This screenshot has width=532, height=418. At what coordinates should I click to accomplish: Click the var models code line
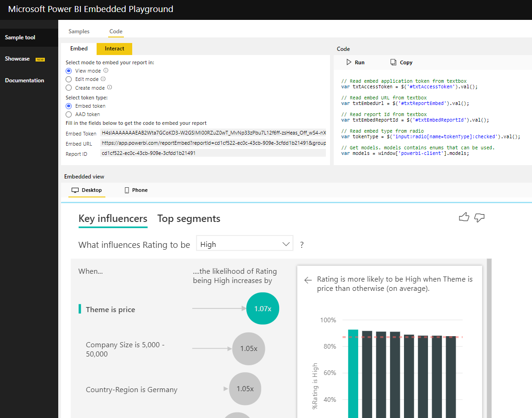(405, 154)
